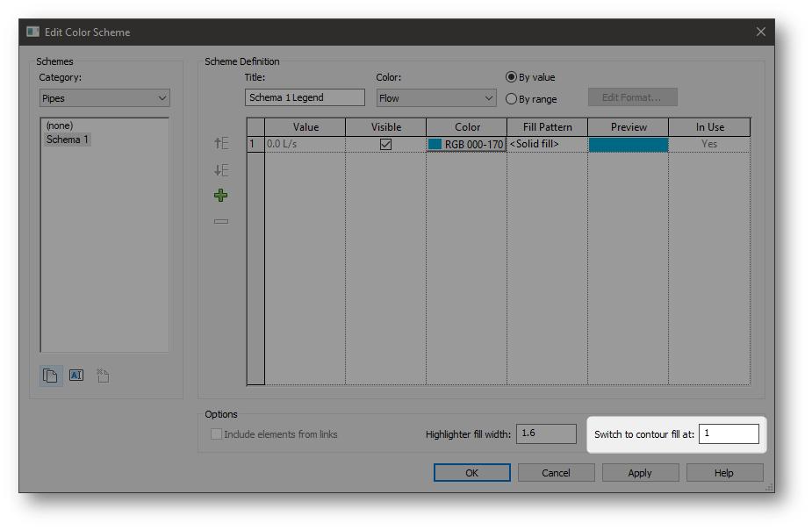Move the row down with the arrow icon
812x530 pixels.
pos(221,169)
